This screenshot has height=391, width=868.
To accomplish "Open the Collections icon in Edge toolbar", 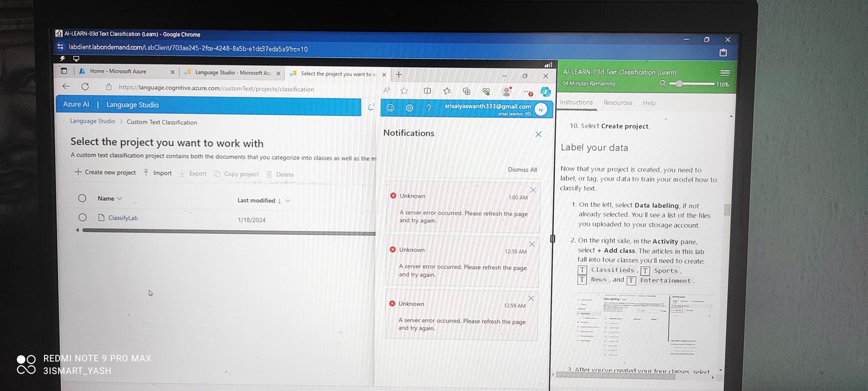I will click(x=467, y=91).
